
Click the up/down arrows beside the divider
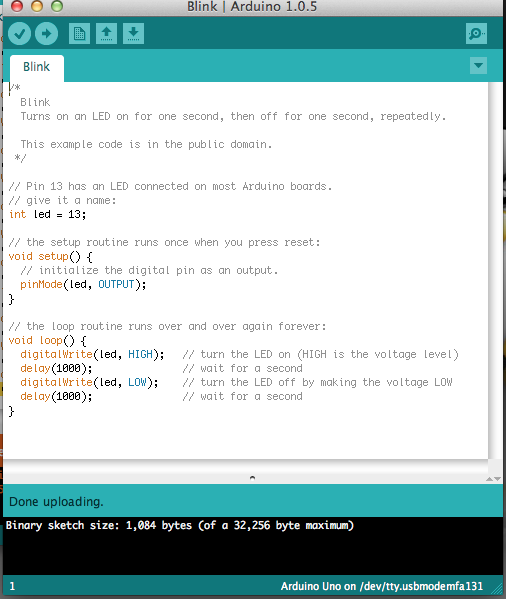[493, 479]
